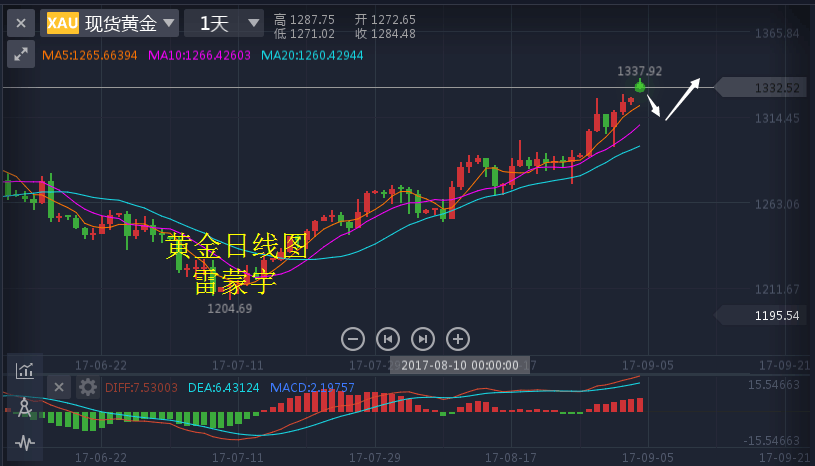Viewport: 815px width, 466px height.
Task: Open the 1天 timeframe dropdown
Action: [225, 22]
